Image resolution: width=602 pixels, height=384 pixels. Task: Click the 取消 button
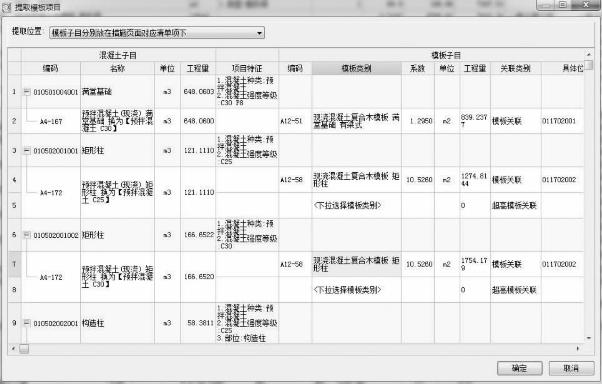pyautogui.click(x=571, y=368)
